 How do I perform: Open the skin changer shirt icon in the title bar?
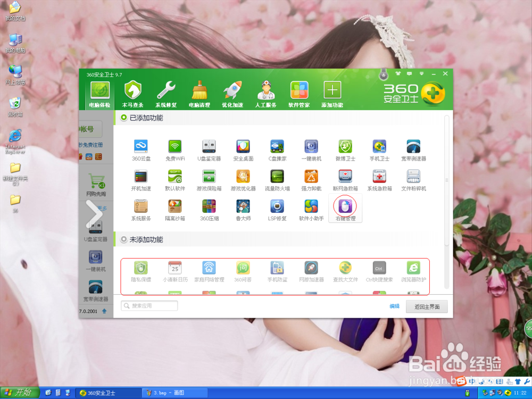(x=397, y=73)
